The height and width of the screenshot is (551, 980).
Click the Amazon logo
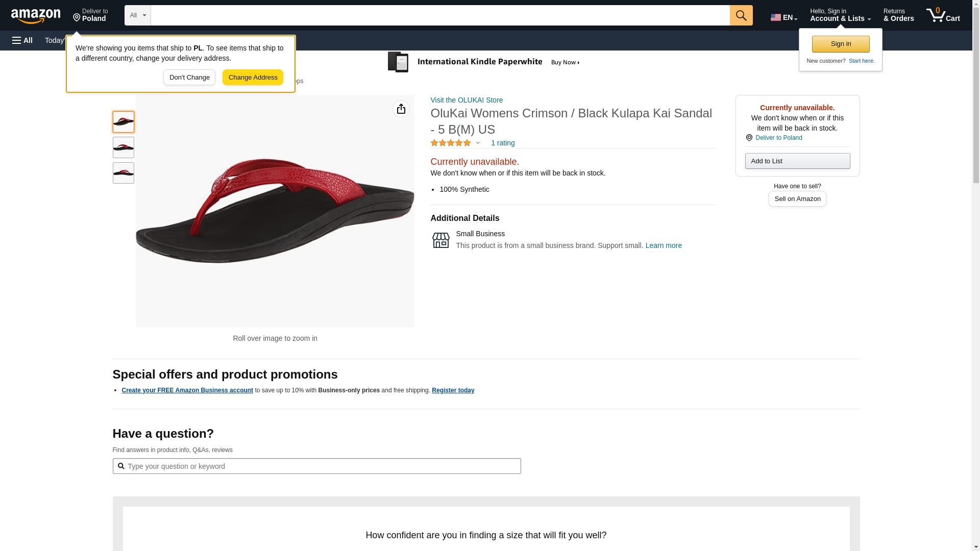36,16
